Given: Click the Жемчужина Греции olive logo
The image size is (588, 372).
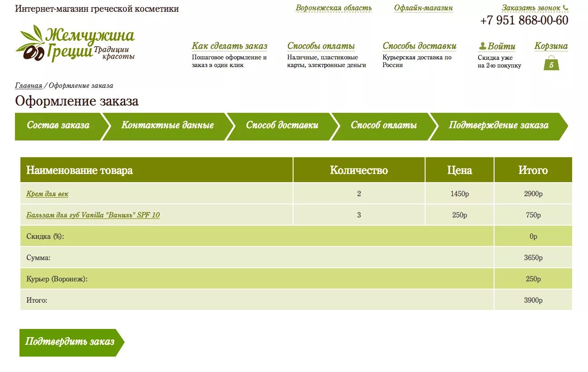Looking at the screenshot, I should coord(75,43).
